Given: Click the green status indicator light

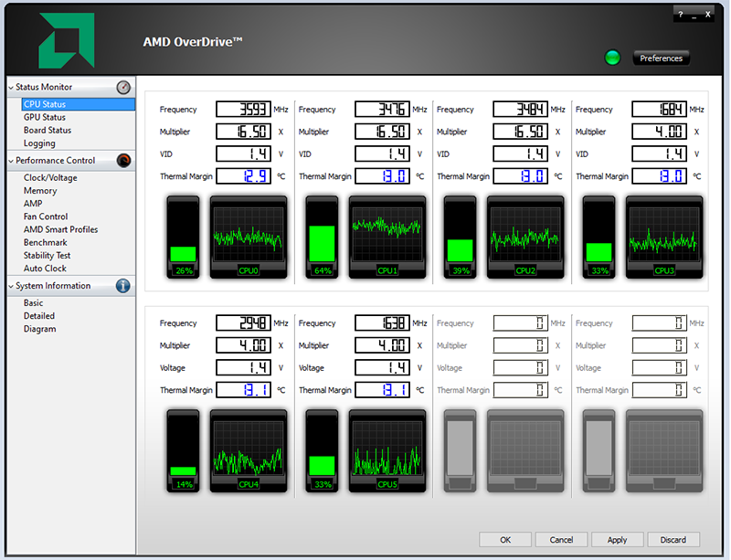Looking at the screenshot, I should [612, 58].
